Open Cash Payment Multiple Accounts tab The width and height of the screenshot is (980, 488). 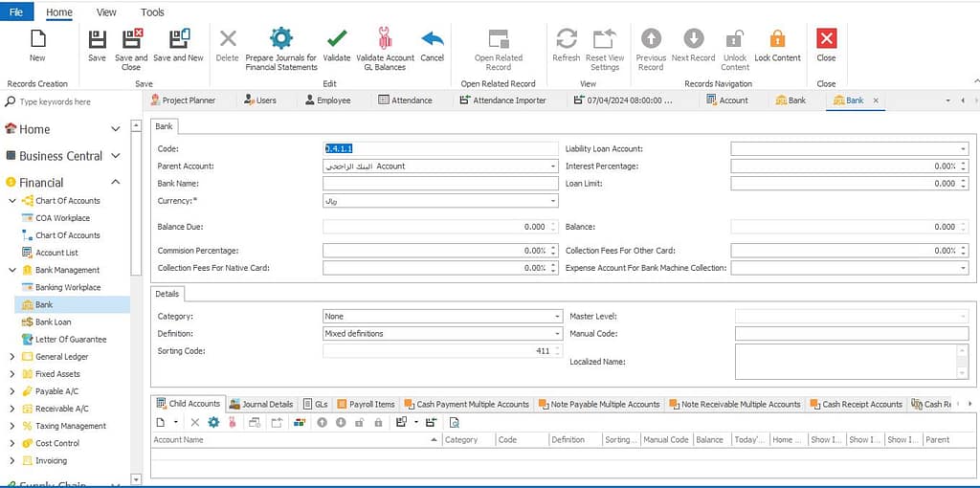[467, 404]
